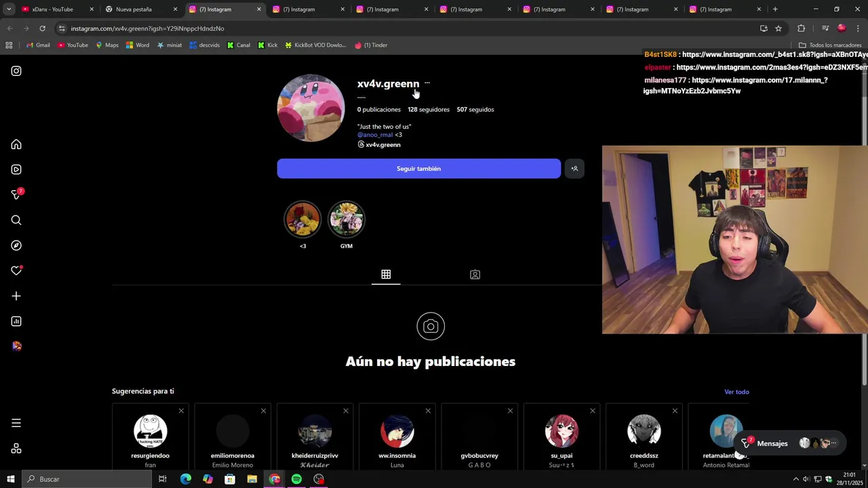Follow the account with Seguir también
The width and height of the screenshot is (868, 488).
coord(418,169)
